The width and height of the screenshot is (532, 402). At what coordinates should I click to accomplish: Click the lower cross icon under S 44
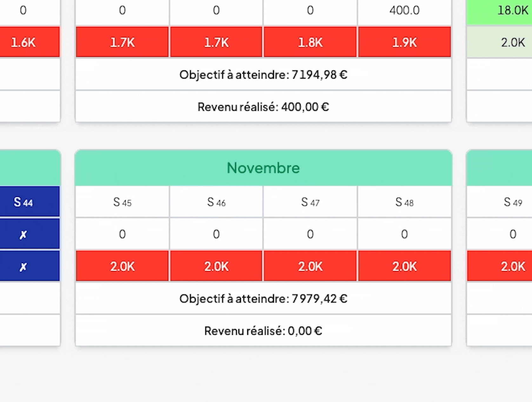coord(23,267)
